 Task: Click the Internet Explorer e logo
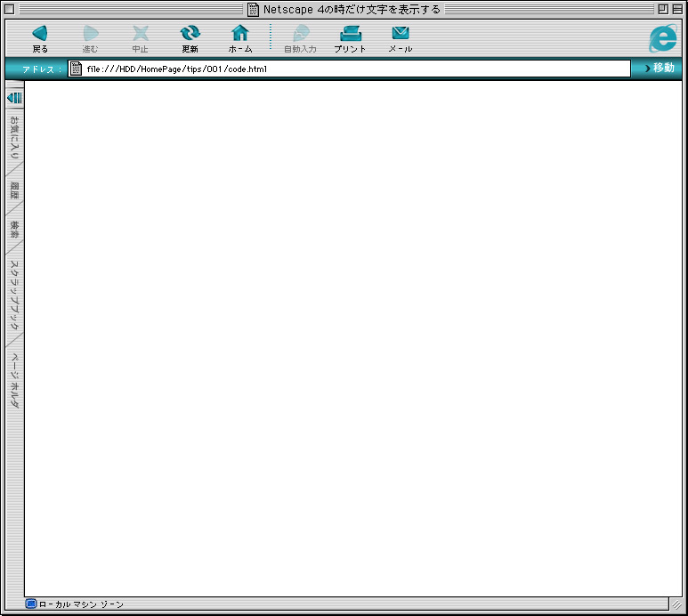(662, 38)
